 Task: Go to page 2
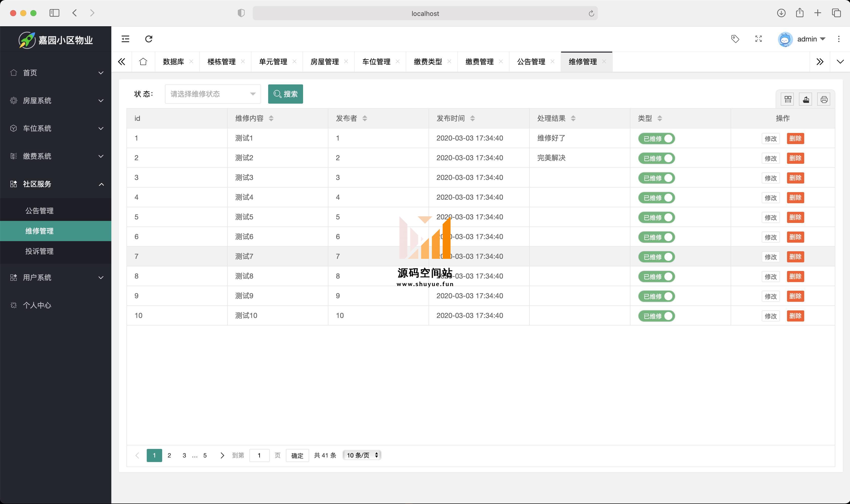tap(169, 455)
